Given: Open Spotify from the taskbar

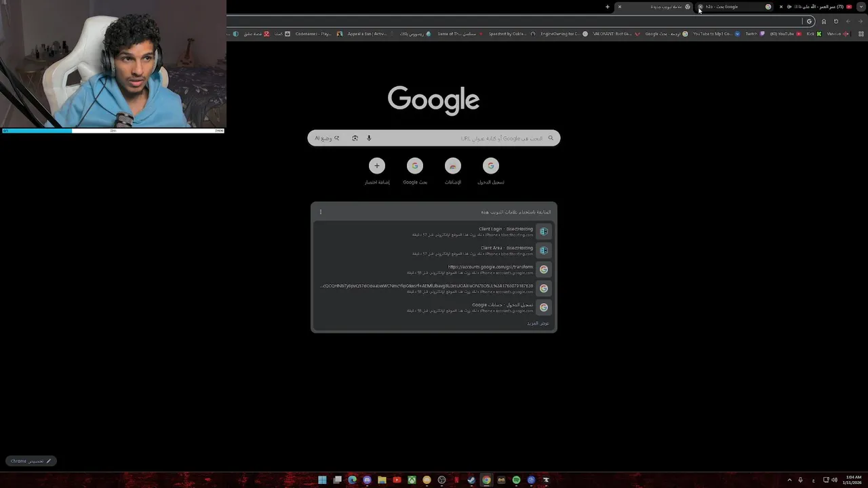Looking at the screenshot, I should click(x=516, y=480).
